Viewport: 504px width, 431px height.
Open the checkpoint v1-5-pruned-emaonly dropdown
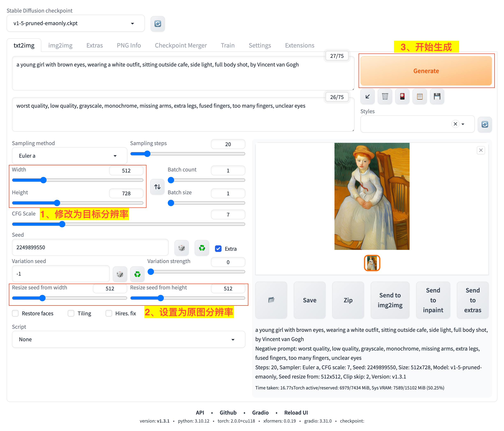point(75,23)
